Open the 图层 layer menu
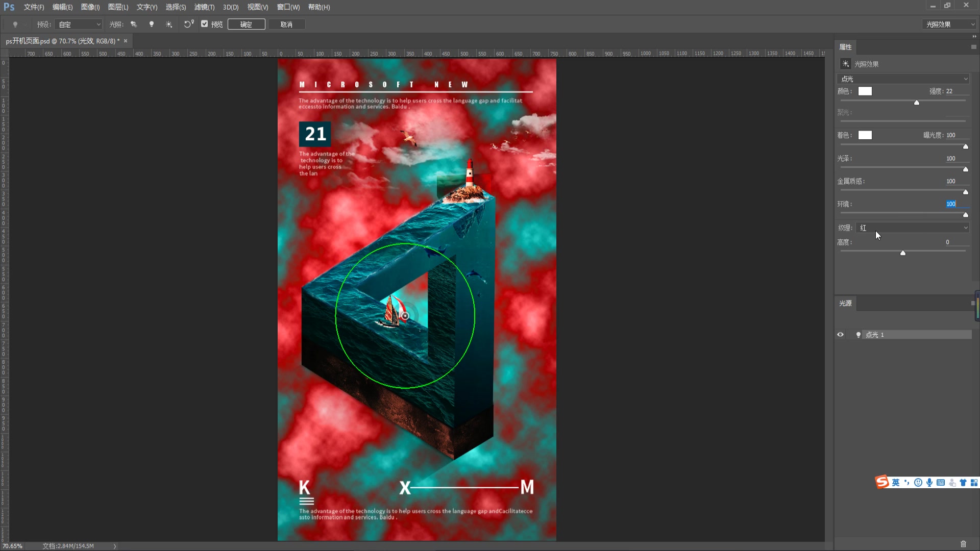The width and height of the screenshot is (980, 551). [118, 7]
